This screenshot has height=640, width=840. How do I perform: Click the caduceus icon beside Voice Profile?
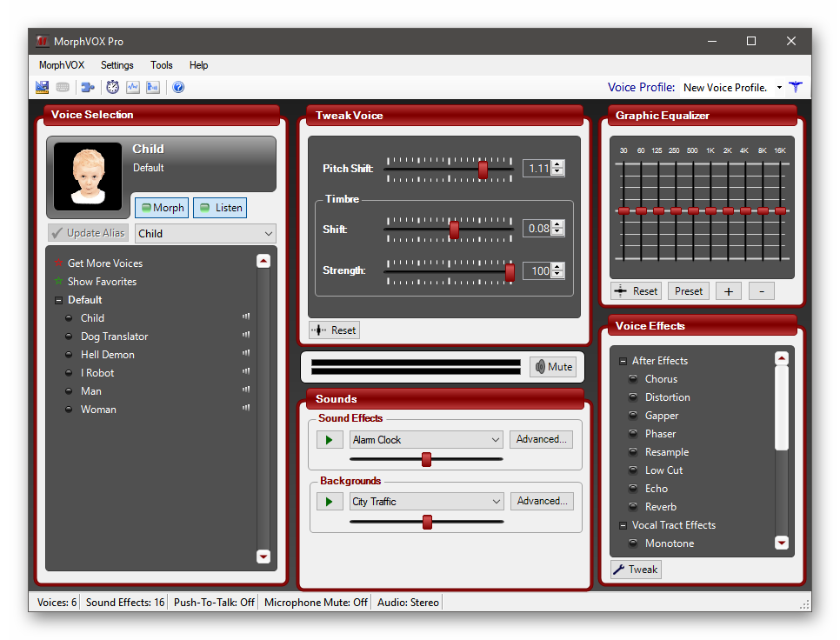(795, 87)
